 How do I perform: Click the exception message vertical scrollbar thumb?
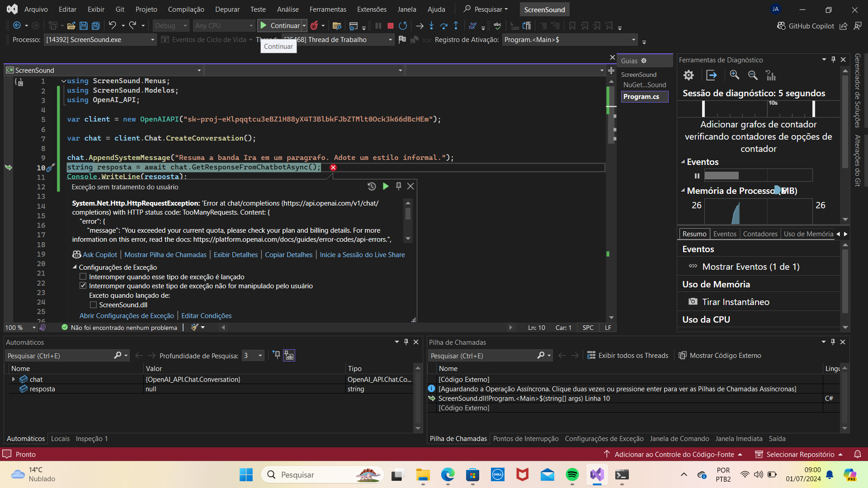[408, 213]
